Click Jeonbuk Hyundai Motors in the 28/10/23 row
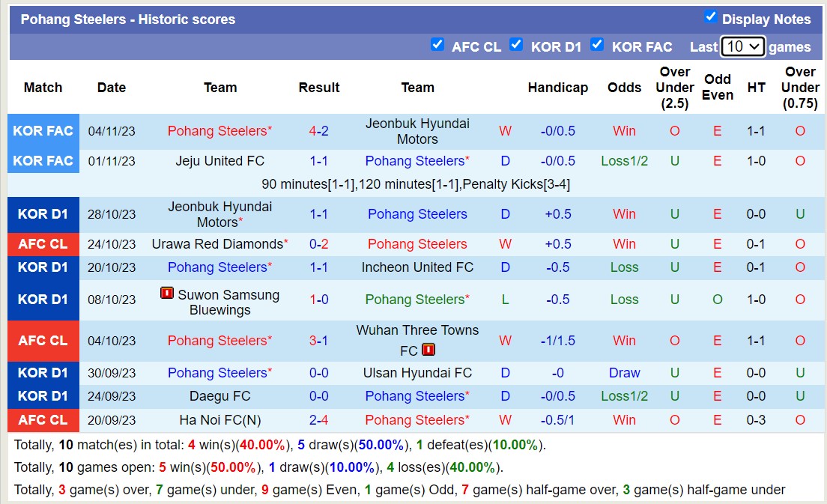 (x=220, y=213)
